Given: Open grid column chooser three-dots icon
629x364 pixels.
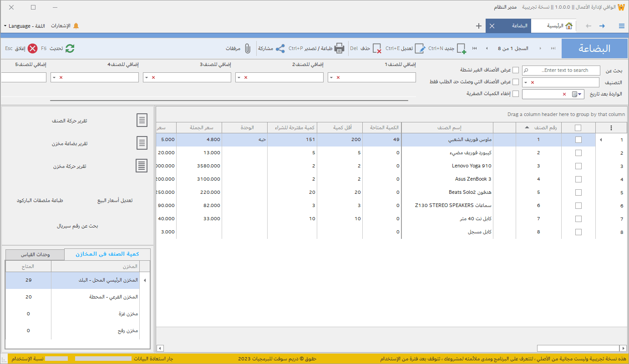Looking at the screenshot, I should click(611, 128).
